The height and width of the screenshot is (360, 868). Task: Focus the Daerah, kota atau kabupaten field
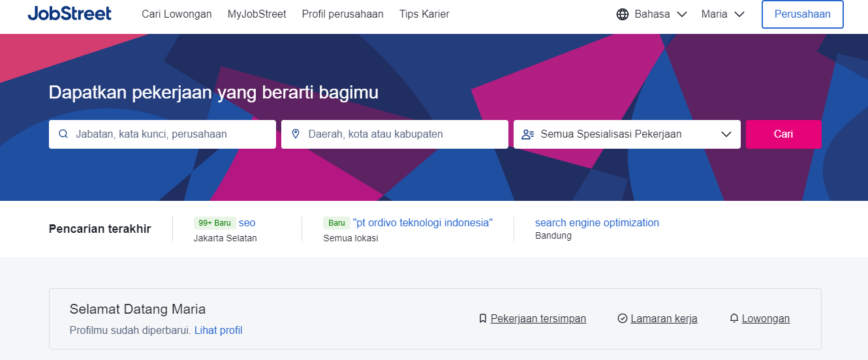coord(395,134)
